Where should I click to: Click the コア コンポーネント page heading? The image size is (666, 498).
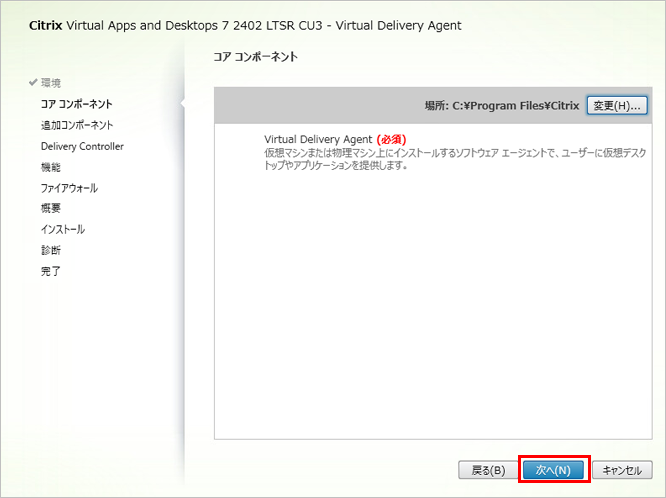pos(255,57)
